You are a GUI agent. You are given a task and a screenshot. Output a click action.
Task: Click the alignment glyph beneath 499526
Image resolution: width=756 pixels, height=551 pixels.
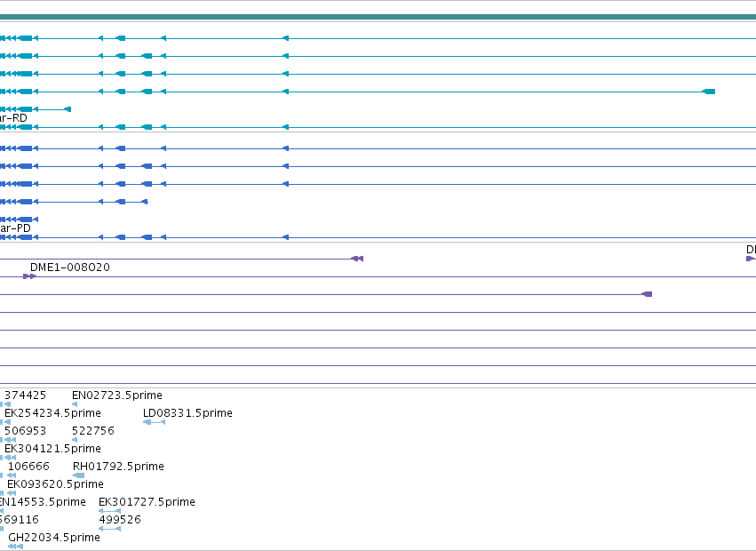[110, 529]
